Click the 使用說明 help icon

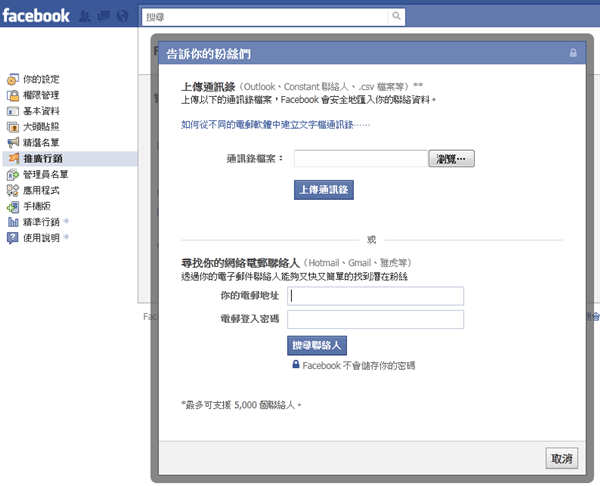click(x=13, y=238)
